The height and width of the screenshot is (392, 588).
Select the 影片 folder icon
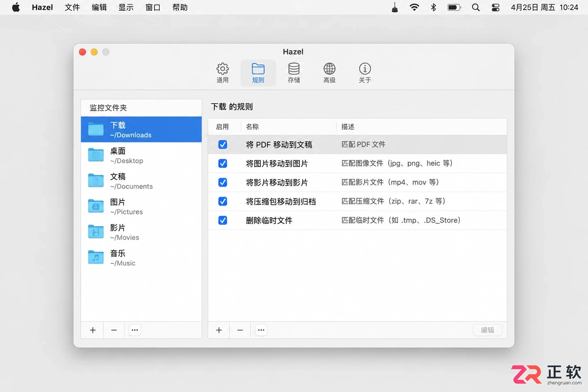click(96, 232)
